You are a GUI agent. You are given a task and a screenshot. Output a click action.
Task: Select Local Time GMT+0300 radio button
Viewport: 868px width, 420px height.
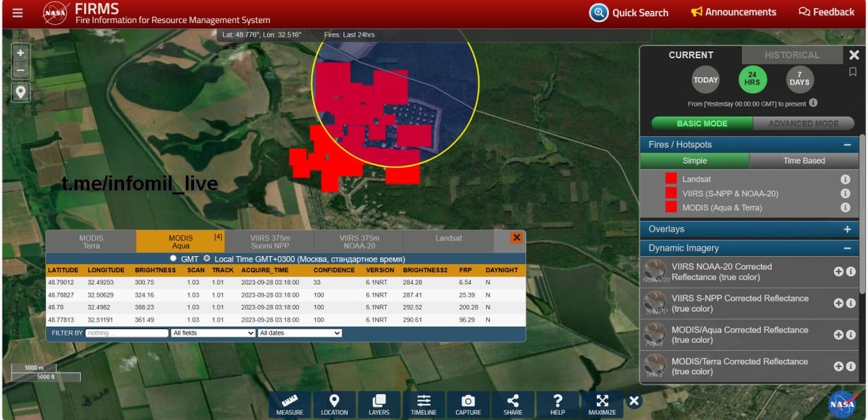tap(207, 259)
